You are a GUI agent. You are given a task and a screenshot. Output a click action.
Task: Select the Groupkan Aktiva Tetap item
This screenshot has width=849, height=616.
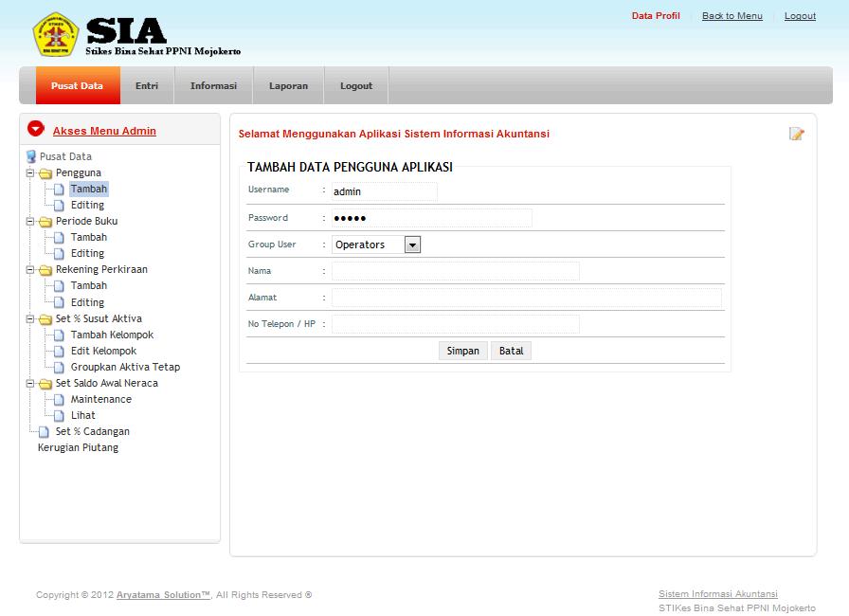(x=125, y=367)
